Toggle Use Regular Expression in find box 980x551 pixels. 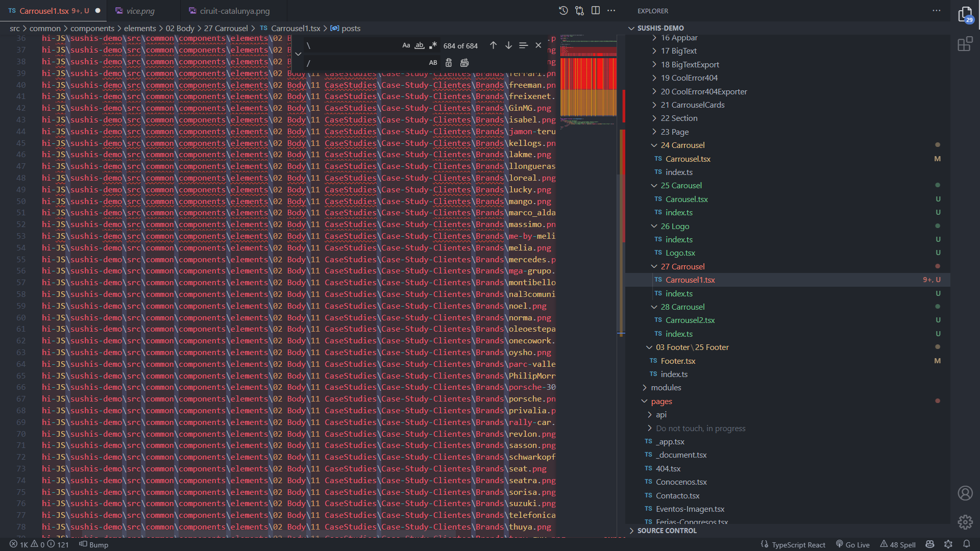[433, 45]
